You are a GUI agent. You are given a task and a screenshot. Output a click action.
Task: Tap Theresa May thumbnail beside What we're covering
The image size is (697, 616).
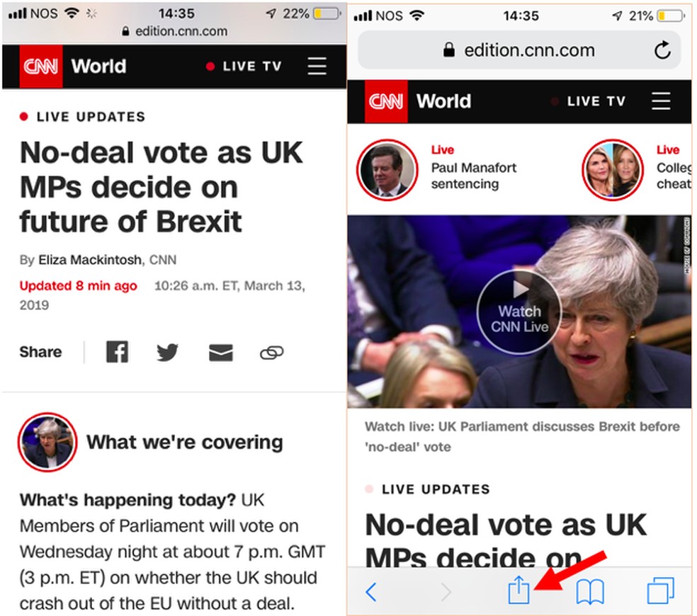tap(47, 443)
